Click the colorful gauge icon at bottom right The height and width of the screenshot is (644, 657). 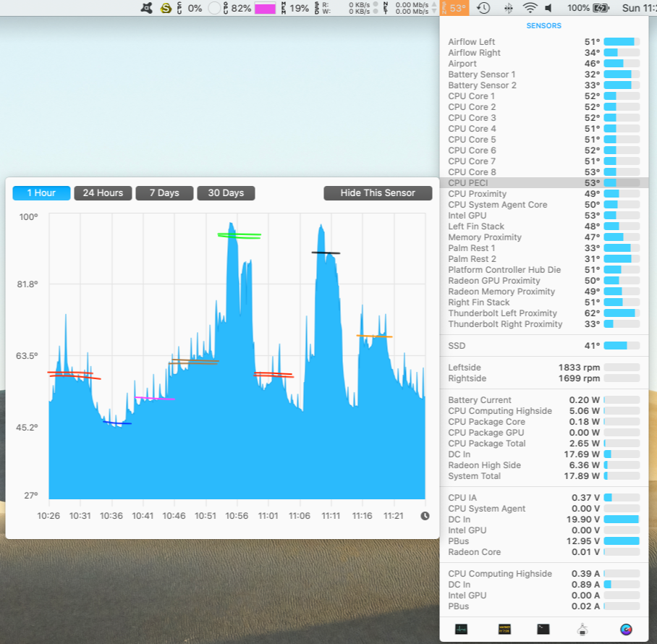[624, 630]
